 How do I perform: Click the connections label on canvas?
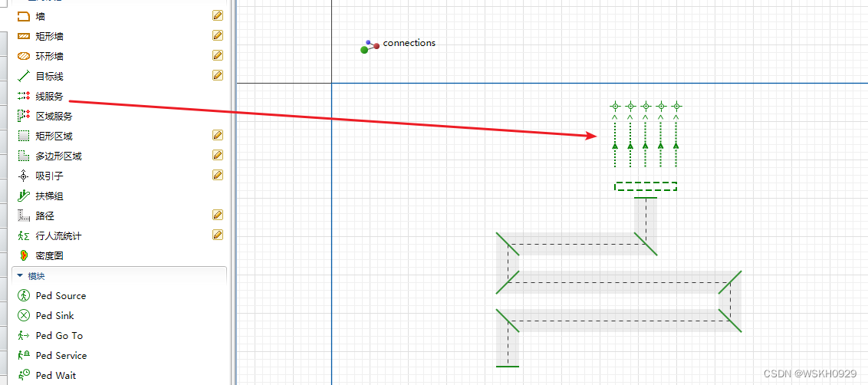tap(409, 43)
